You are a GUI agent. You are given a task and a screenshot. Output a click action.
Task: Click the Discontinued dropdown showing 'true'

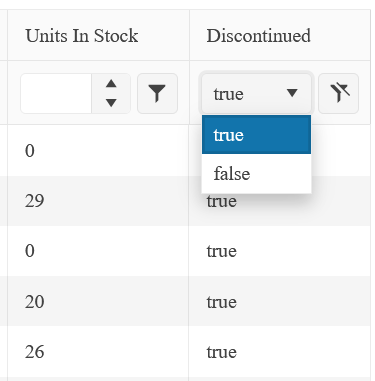(x=256, y=93)
